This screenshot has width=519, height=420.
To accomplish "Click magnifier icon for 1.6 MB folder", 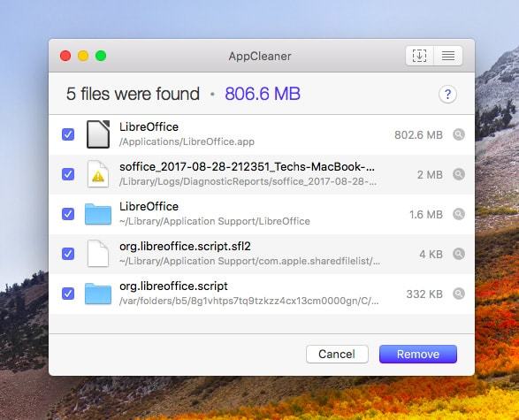I will 459,214.
